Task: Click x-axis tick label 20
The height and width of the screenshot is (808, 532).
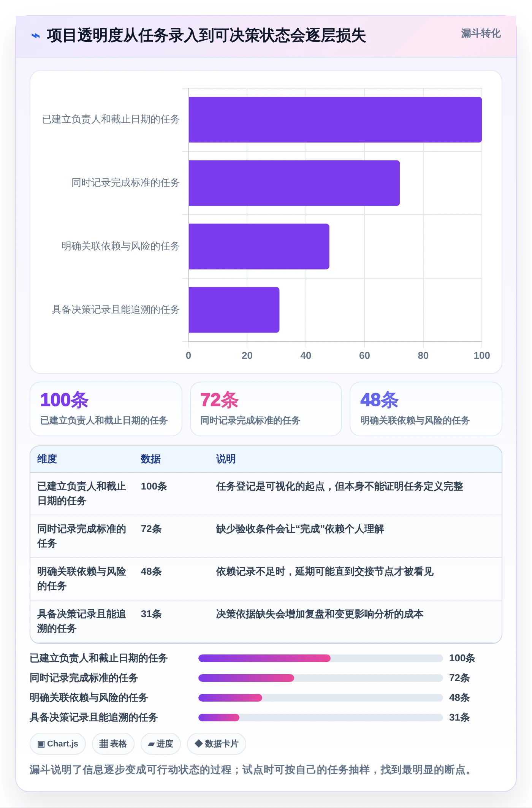Action: coord(247,355)
